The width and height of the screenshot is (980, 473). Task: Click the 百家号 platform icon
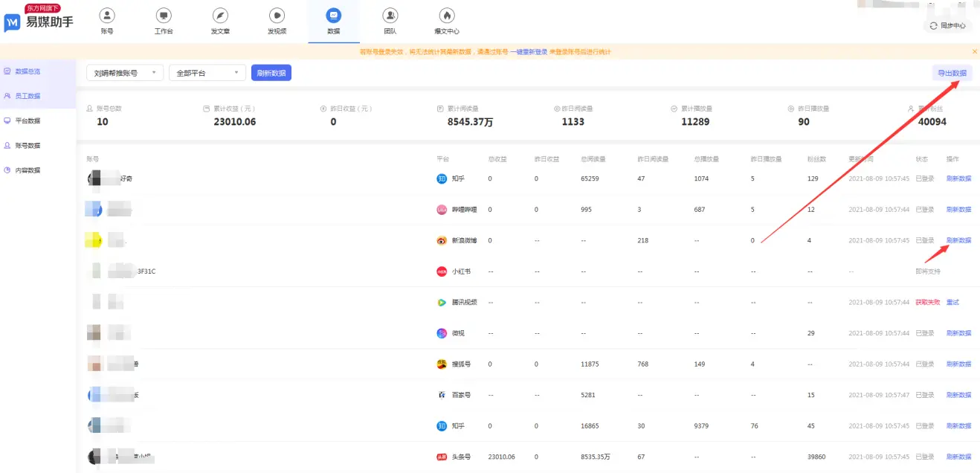click(x=442, y=395)
